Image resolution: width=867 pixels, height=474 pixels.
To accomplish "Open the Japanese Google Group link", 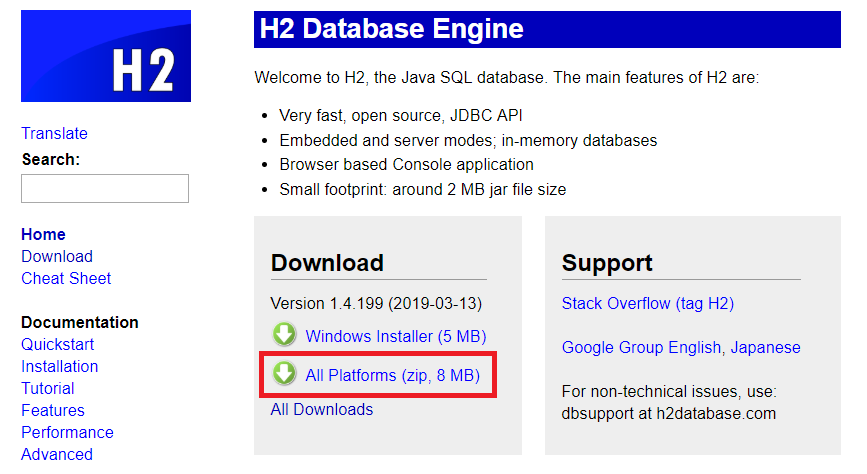I will (765, 347).
